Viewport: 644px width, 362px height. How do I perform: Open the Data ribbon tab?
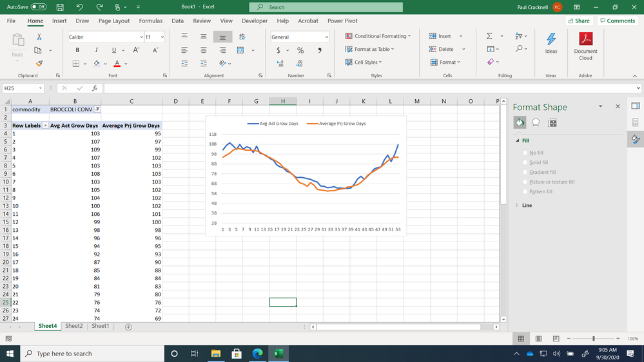click(x=177, y=21)
